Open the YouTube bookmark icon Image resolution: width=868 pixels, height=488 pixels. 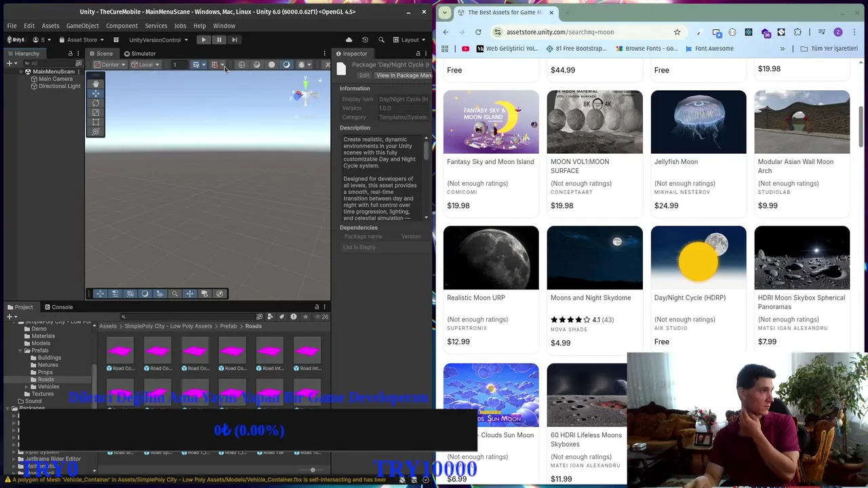(465, 49)
